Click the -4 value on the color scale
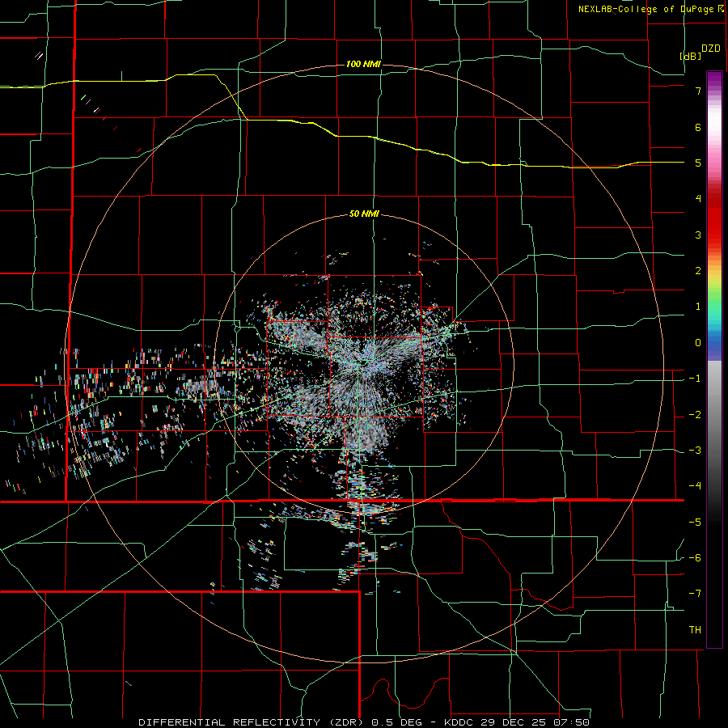This screenshot has height=728, width=728. [x=695, y=486]
